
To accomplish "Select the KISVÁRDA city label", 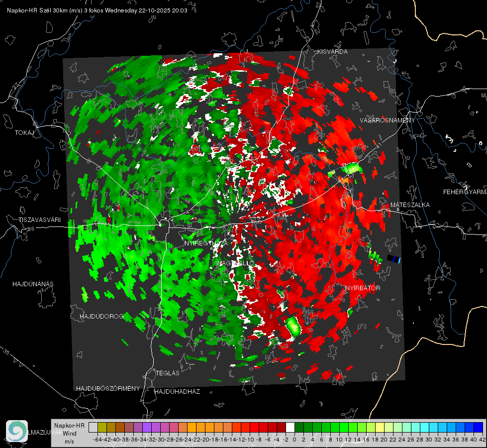I will [332, 52].
